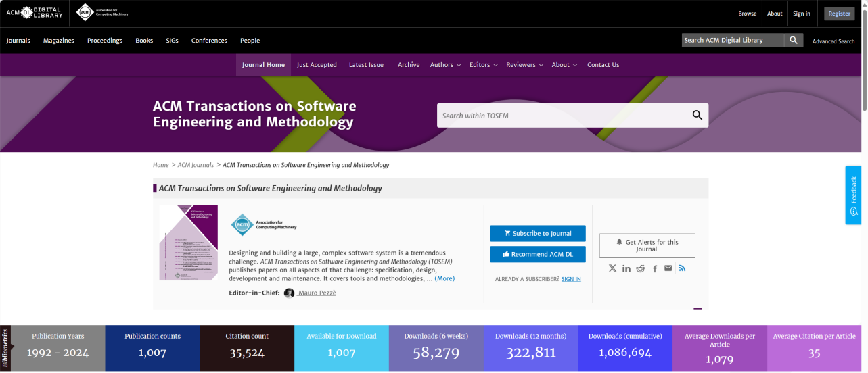868x373 pixels.
Task: Click the email share envelope icon
Action: coord(668,268)
